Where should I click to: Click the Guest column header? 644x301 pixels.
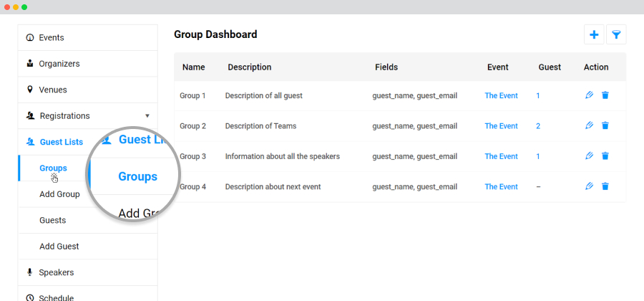pos(550,67)
